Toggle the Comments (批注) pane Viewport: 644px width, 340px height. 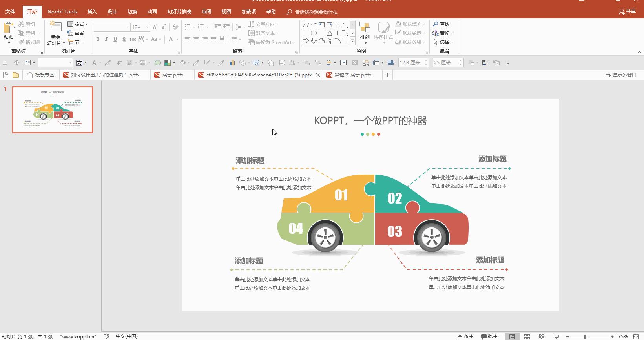click(489, 336)
